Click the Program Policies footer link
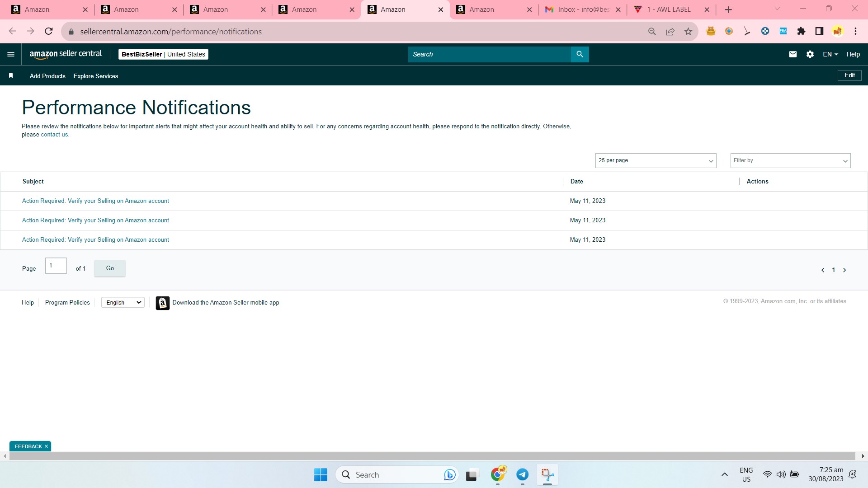Image resolution: width=868 pixels, height=488 pixels. [67, 303]
